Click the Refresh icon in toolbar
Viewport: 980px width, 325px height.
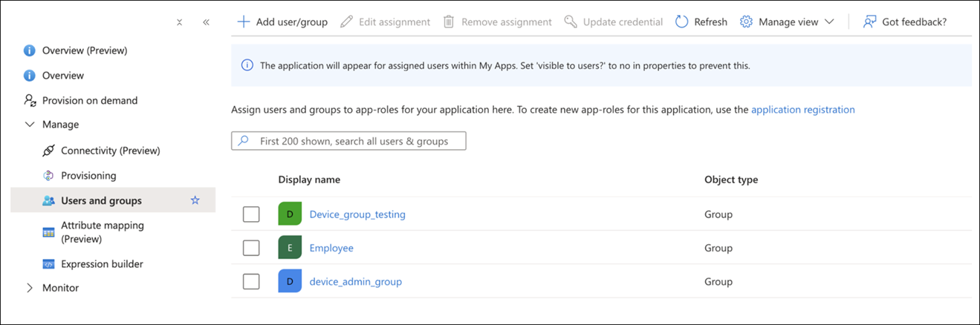(681, 22)
